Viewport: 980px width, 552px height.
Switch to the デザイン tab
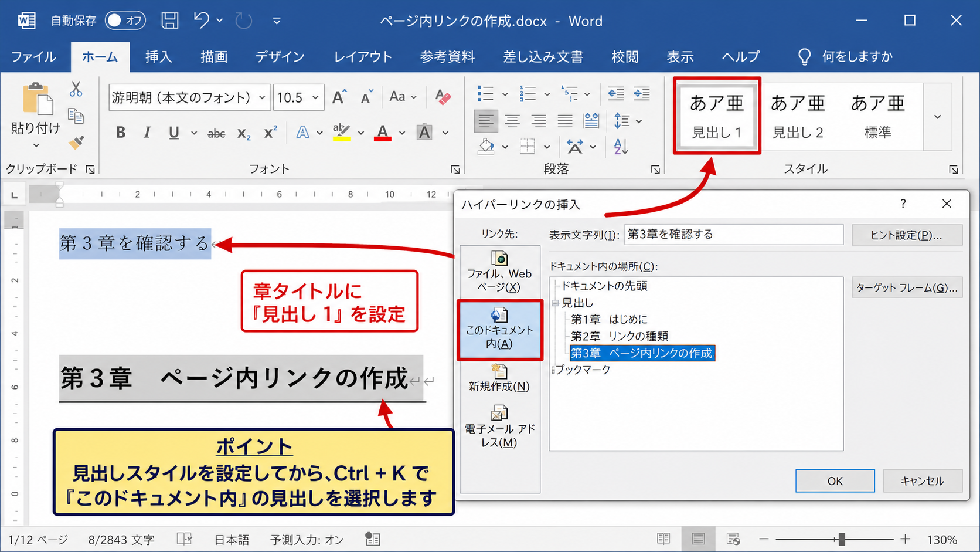pyautogui.click(x=280, y=57)
